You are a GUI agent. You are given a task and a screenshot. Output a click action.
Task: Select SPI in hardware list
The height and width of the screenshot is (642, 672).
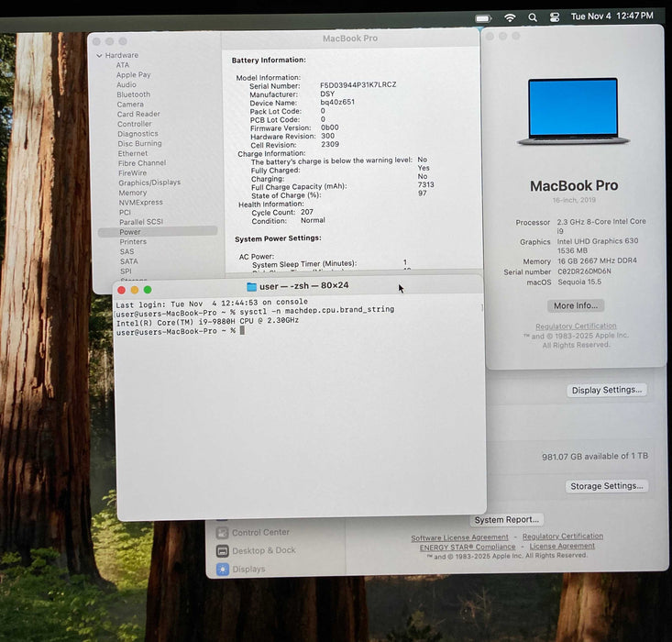tap(126, 271)
